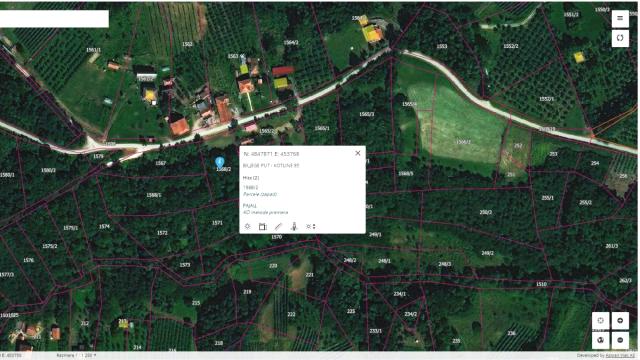Select parcel label 233/1
This screenshot has width=640, height=360.
pyautogui.click(x=376, y=331)
